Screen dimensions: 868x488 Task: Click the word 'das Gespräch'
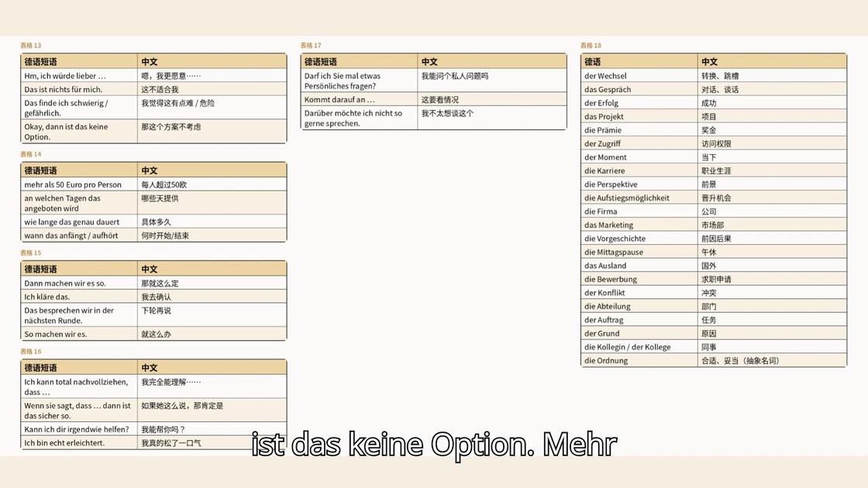tap(608, 90)
